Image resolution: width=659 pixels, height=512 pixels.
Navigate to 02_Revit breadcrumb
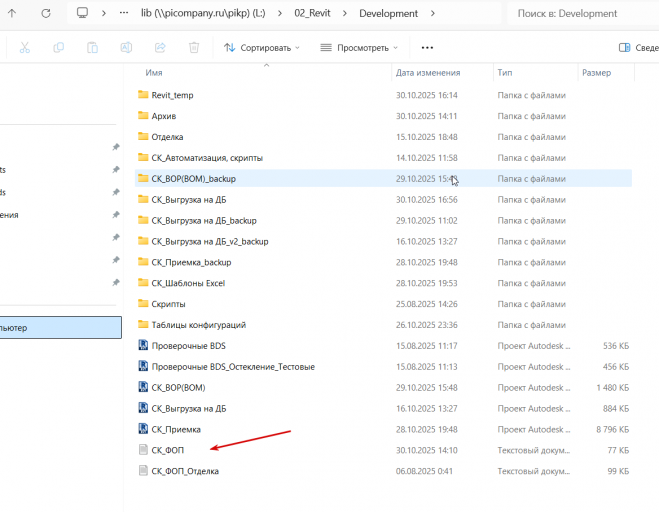click(x=312, y=13)
